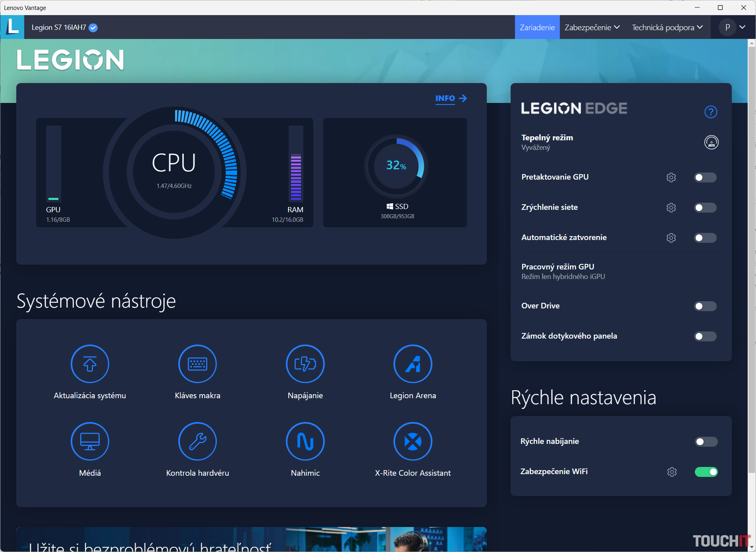Open Napájanie power settings icon
756x552 pixels.
click(x=305, y=364)
